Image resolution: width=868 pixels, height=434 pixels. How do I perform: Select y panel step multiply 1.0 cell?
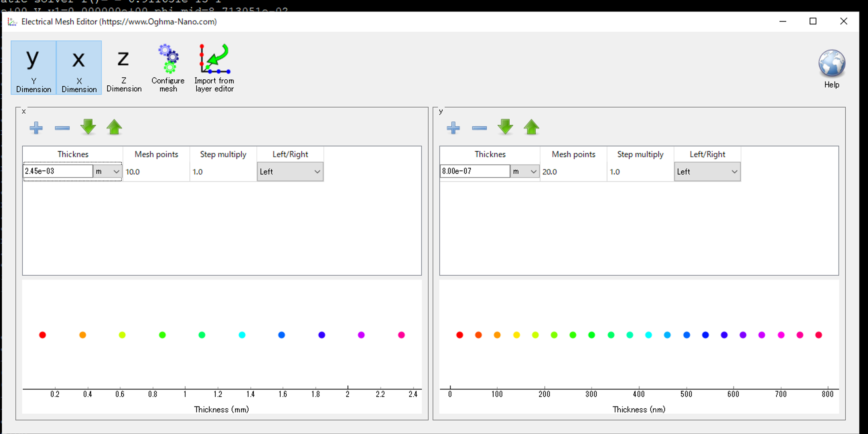pos(640,172)
